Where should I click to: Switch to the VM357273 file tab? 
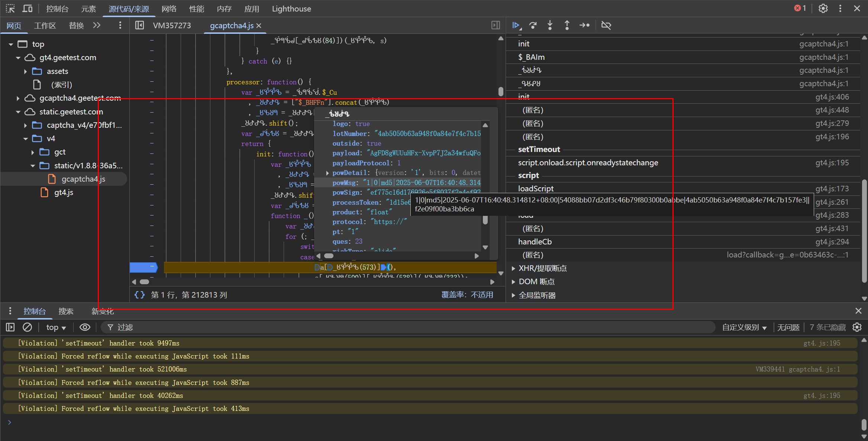tap(172, 25)
